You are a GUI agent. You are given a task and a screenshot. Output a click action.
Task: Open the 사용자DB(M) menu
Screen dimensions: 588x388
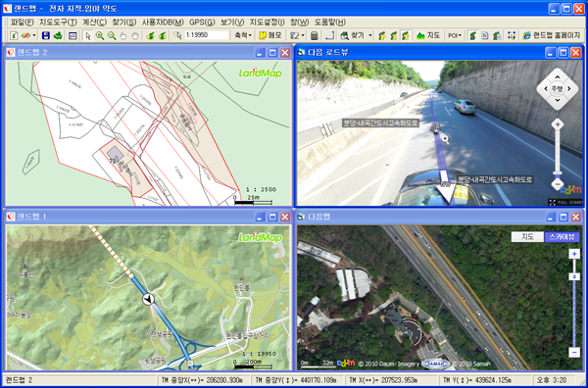click(163, 23)
